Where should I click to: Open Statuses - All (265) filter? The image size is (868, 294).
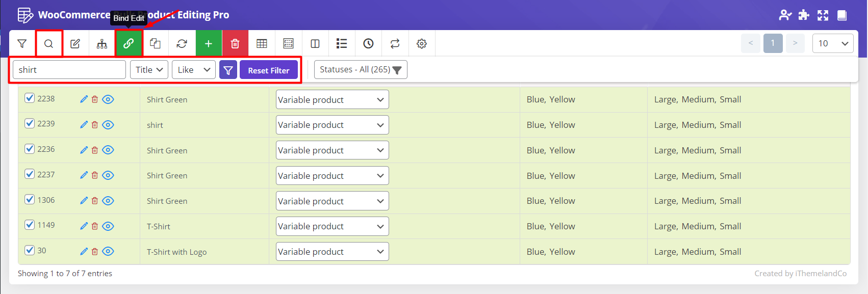(361, 70)
